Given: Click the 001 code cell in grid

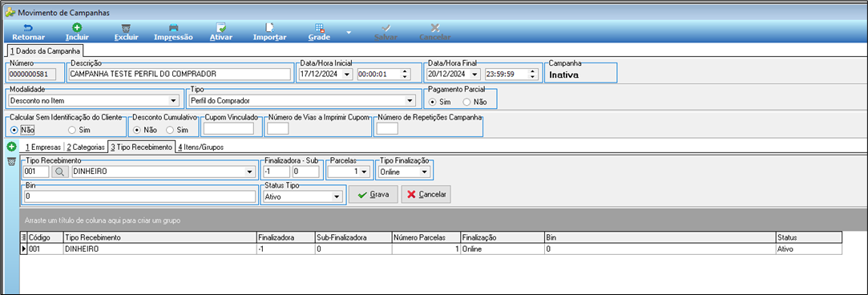Looking at the screenshot, I should click(46, 249).
